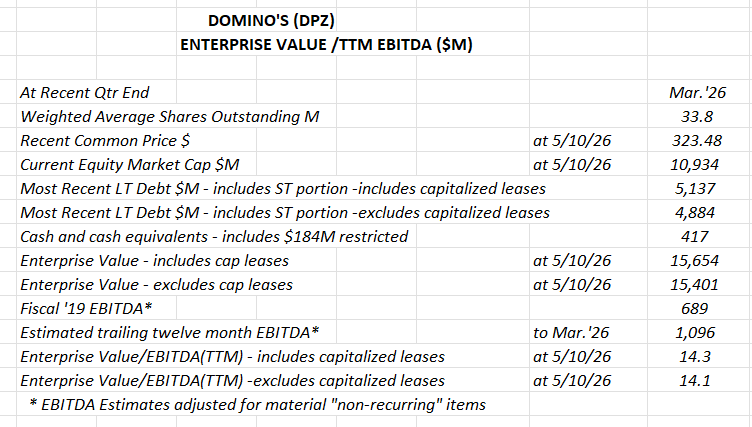Click the 15,654 enterprise value cell
The image size is (752, 427).
694,261
